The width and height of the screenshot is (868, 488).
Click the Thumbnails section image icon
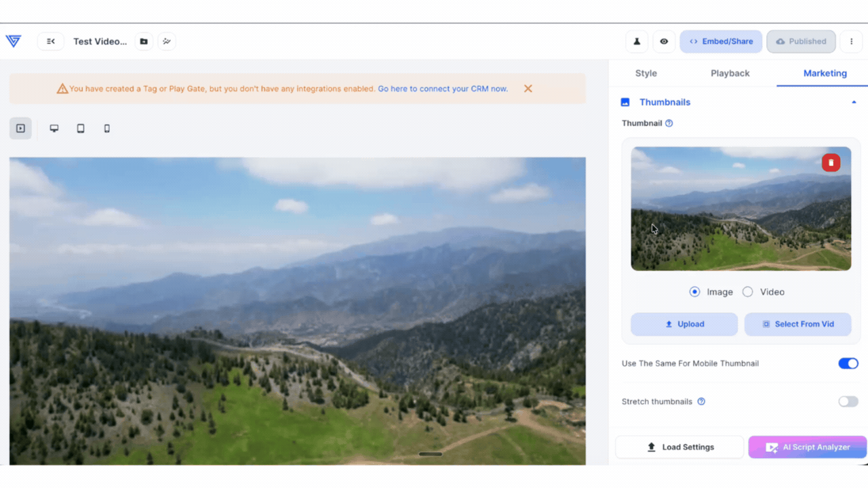(x=625, y=102)
